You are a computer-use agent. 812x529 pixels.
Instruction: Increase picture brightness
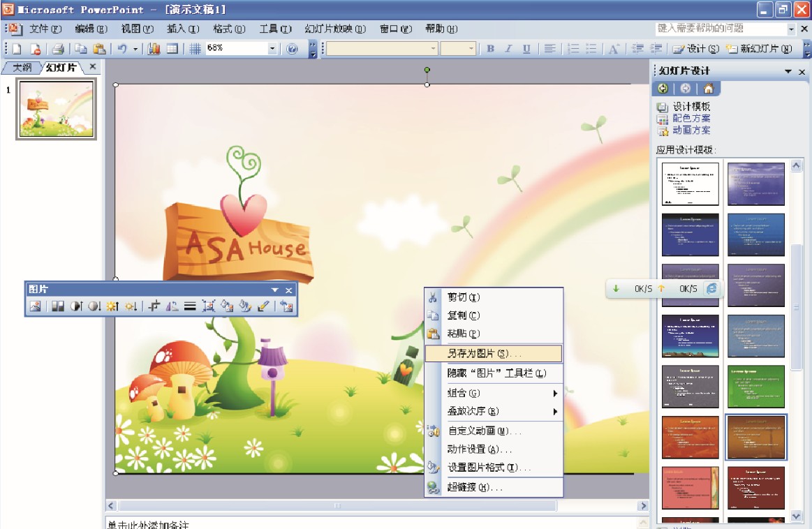pyautogui.click(x=112, y=306)
